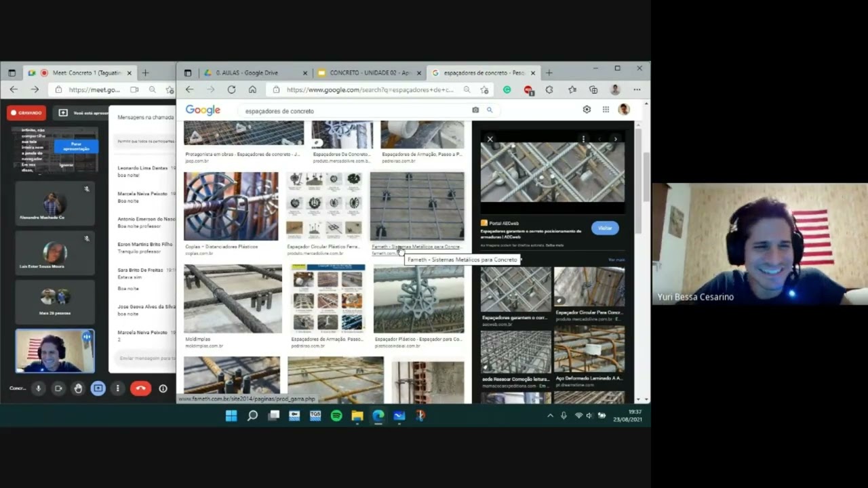Screen dimensions: 868x488
Task: Click the red extension icon with badge
Action: tap(528, 89)
